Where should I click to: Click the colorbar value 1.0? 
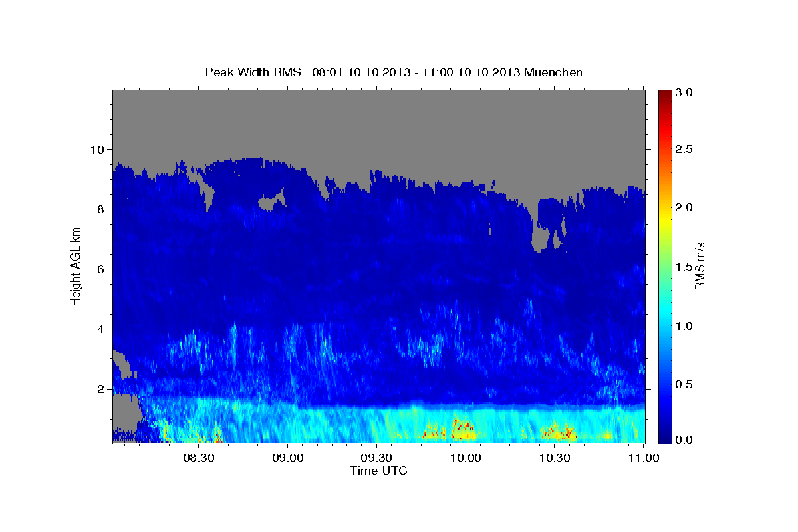click(685, 326)
